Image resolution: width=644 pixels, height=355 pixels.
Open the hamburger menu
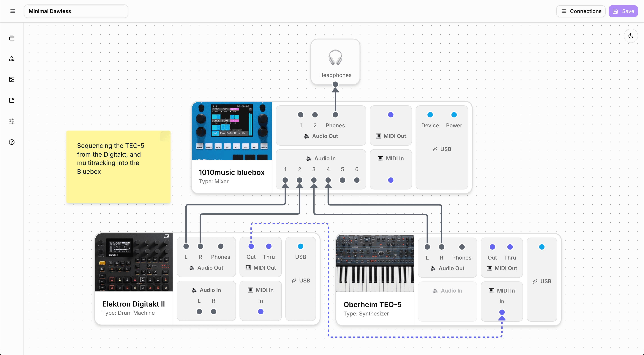click(12, 11)
